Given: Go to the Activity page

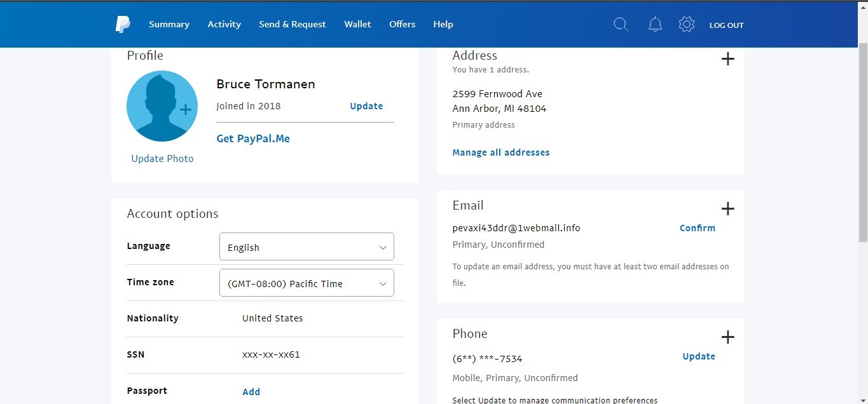Looking at the screenshot, I should [x=224, y=25].
